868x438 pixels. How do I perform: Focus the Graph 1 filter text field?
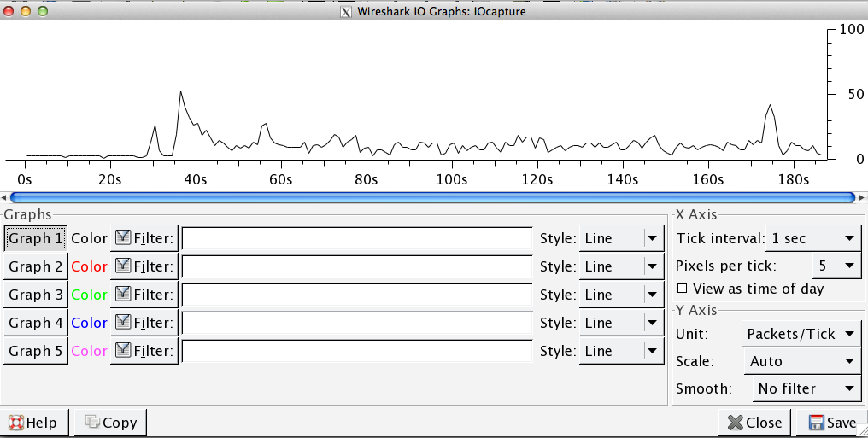click(x=357, y=239)
